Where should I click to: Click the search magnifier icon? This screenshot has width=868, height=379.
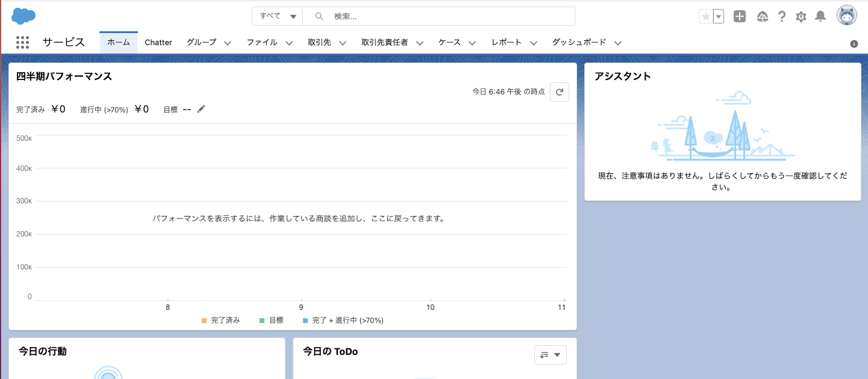(x=319, y=16)
